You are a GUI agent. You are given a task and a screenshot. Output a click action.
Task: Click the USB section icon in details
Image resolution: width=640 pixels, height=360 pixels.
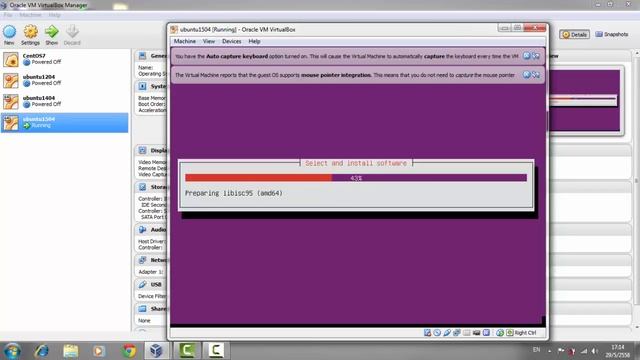tap(142, 284)
